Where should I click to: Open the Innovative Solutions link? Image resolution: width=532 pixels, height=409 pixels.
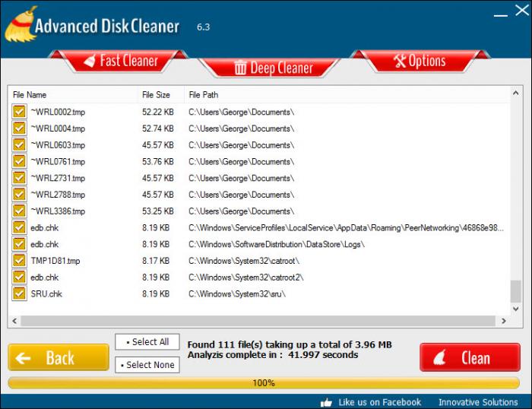[478, 402]
